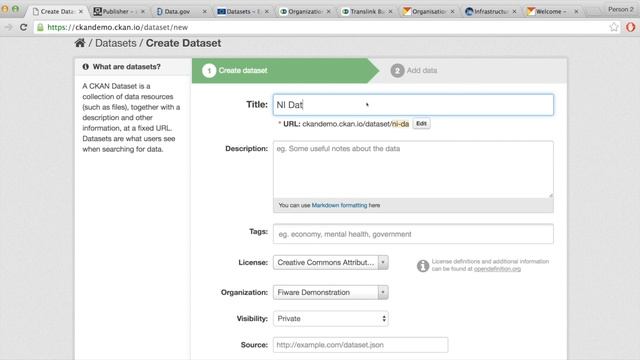Switch to the Translink browser tab

click(366, 11)
